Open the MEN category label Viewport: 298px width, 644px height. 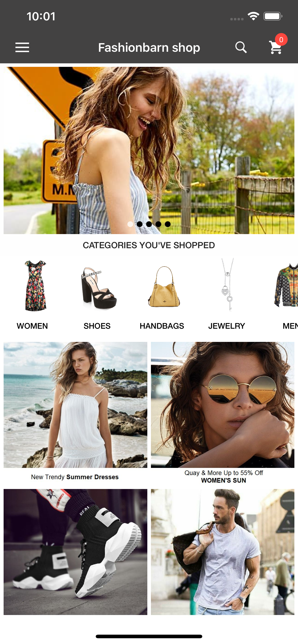point(290,326)
